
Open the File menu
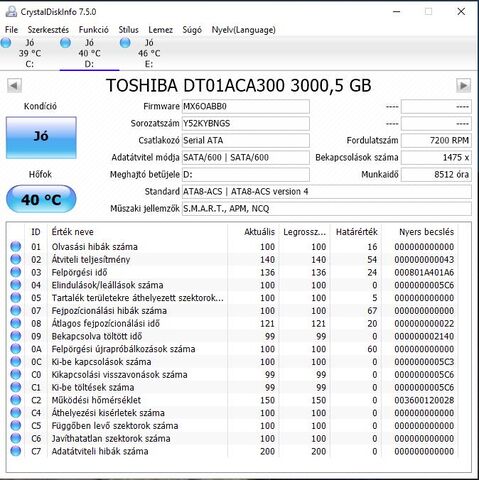[x=11, y=30]
